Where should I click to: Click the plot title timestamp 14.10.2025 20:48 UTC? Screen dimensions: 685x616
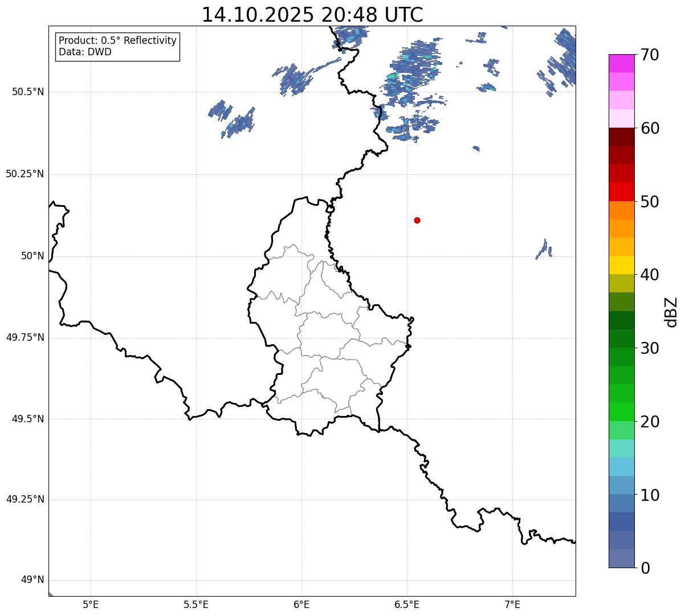(312, 15)
